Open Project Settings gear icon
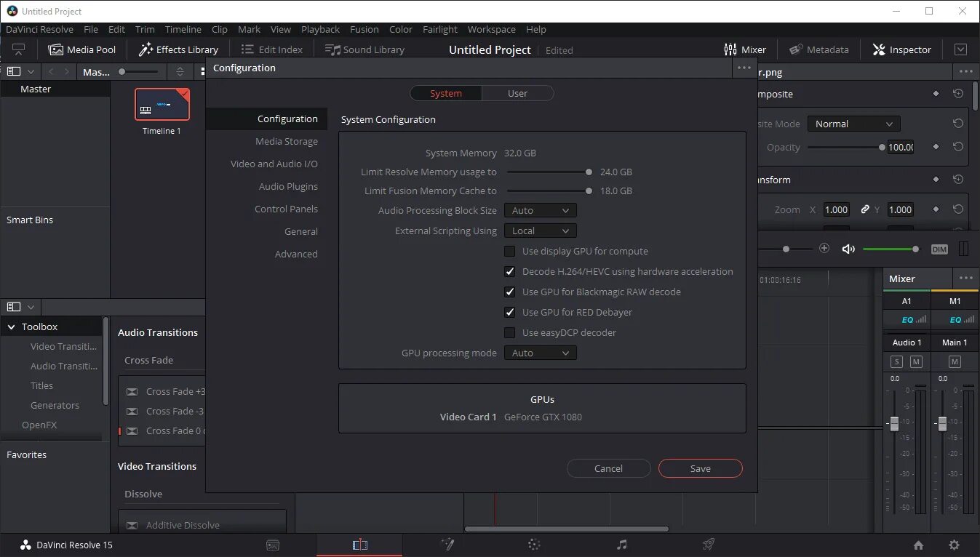Screen dimensions: 980x557 954,545
